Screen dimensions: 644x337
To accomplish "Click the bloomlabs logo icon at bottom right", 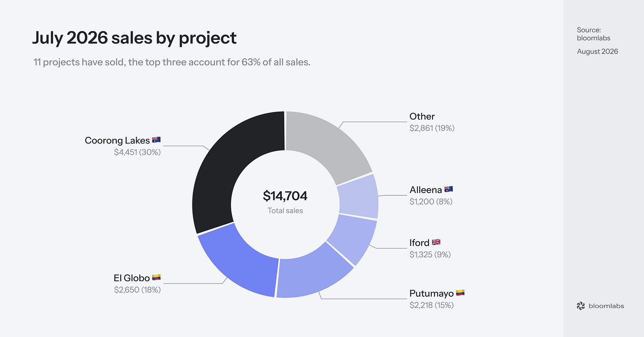I will coord(581,306).
